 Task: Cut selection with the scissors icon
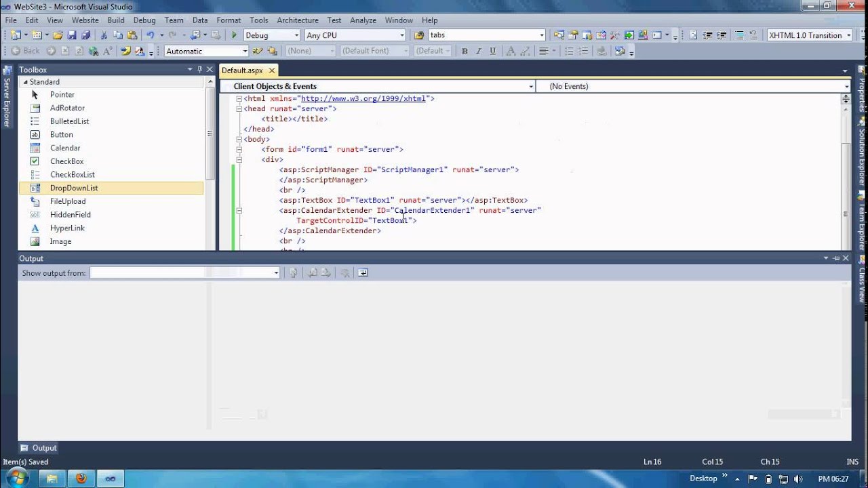coord(104,35)
